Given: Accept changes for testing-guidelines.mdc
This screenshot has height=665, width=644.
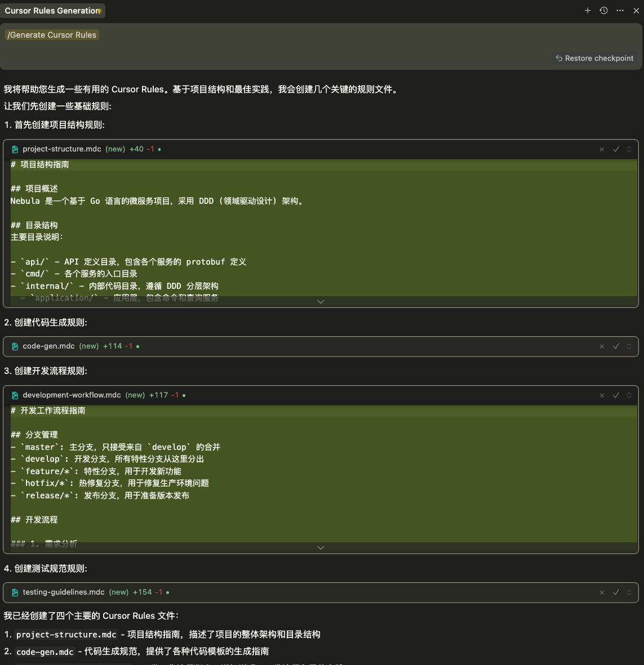Looking at the screenshot, I should point(616,592).
